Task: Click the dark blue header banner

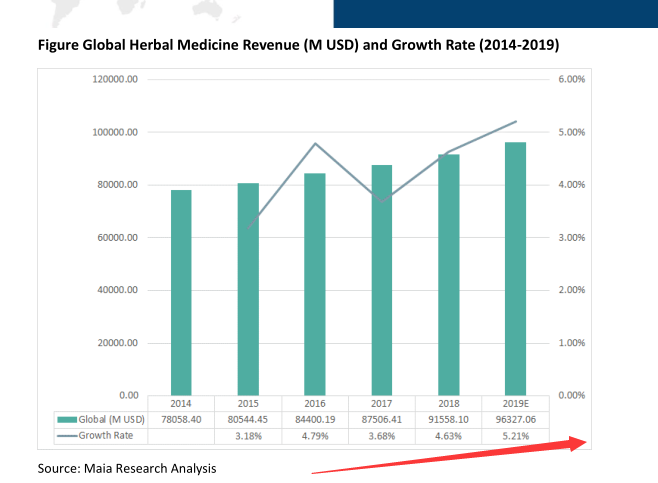Action: tap(495, 13)
